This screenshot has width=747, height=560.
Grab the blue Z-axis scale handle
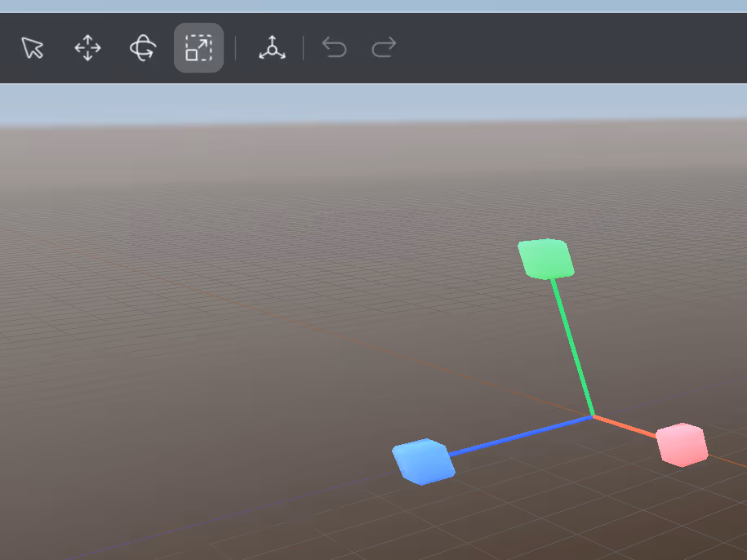pyautogui.click(x=424, y=461)
